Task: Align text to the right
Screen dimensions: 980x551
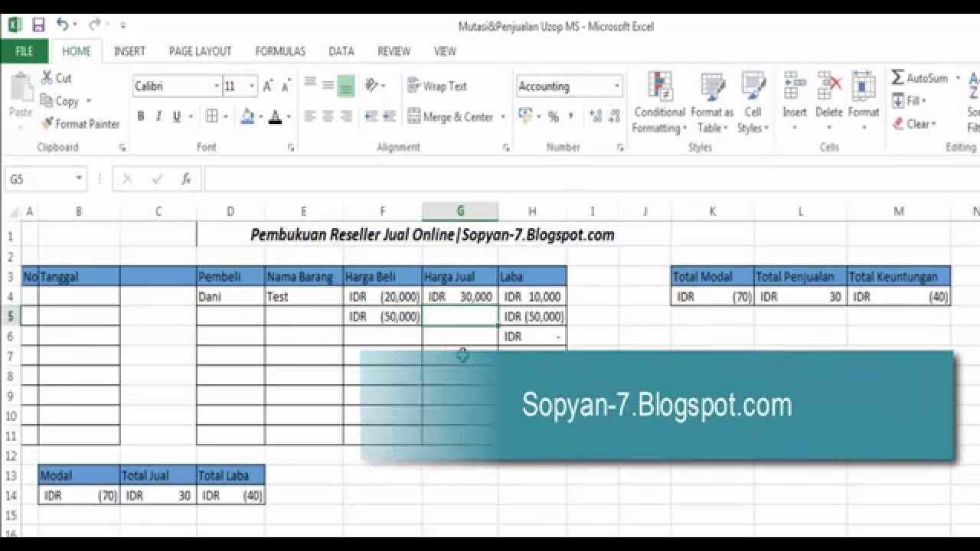Action: [x=346, y=117]
